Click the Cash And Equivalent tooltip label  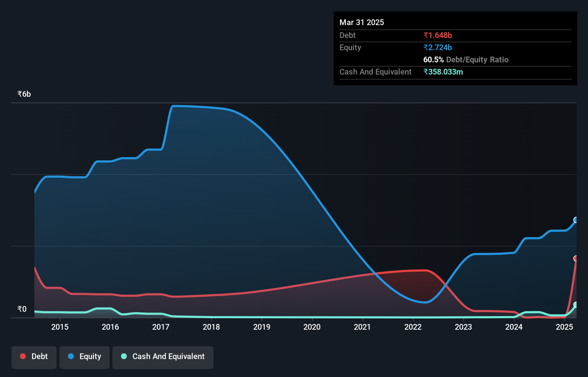pos(375,72)
